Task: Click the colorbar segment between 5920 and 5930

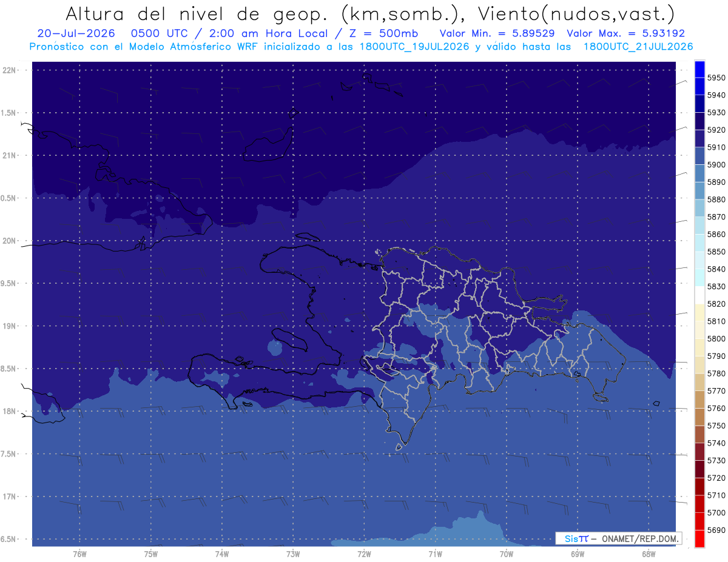Action: coord(699,121)
